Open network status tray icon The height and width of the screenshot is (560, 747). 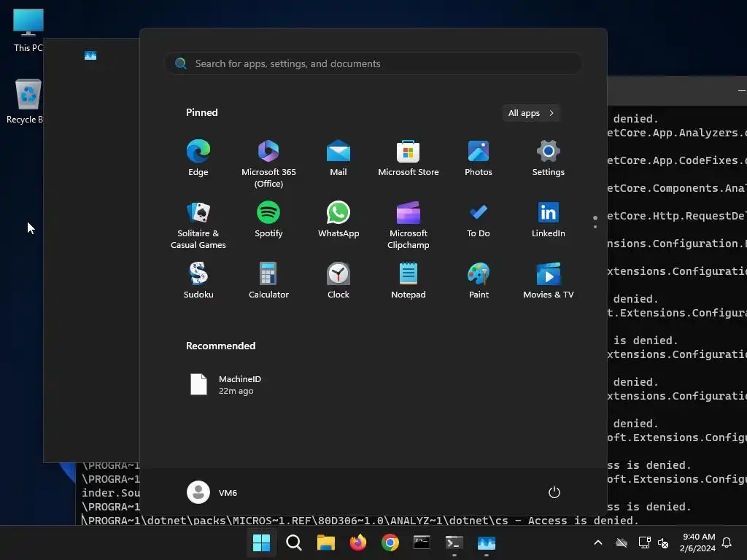click(644, 542)
